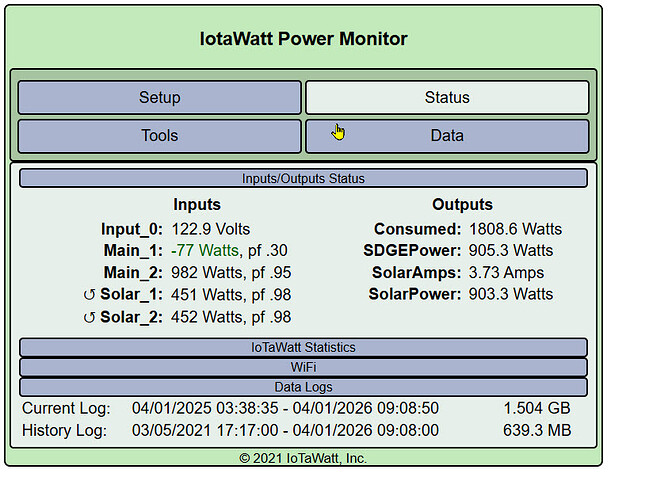The image size is (648, 500).
Task: Click the Solar_1 label
Action: click(131, 295)
